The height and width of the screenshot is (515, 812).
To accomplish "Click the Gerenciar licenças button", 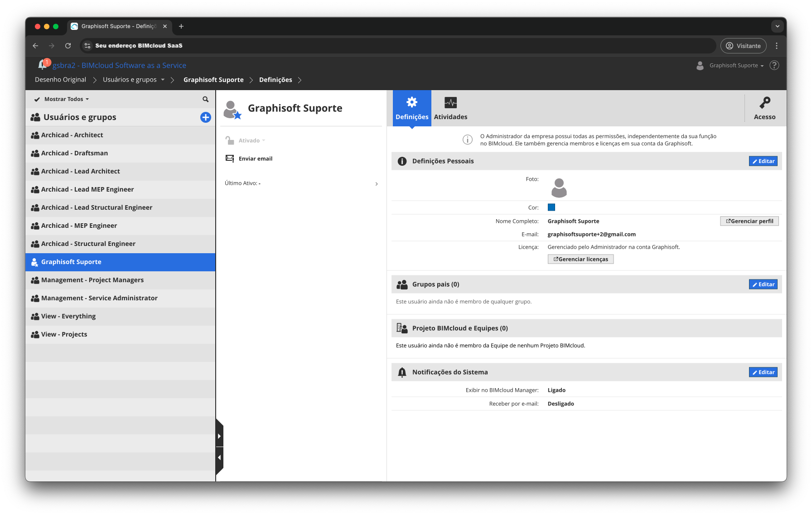I will tap(580, 259).
